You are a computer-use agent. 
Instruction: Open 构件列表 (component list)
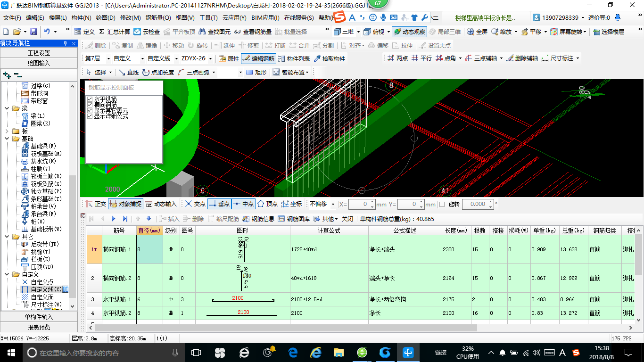point(294,58)
